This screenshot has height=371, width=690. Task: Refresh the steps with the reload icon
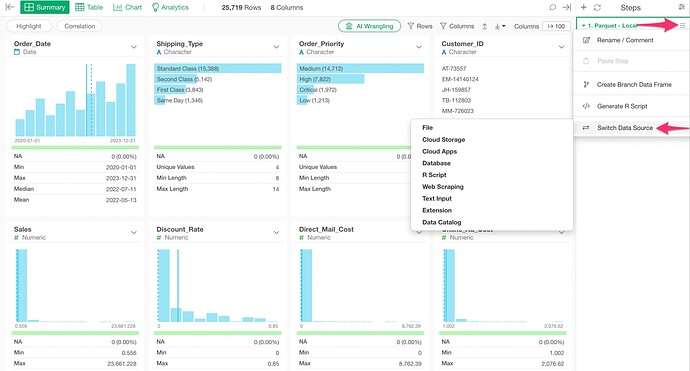(x=597, y=7)
